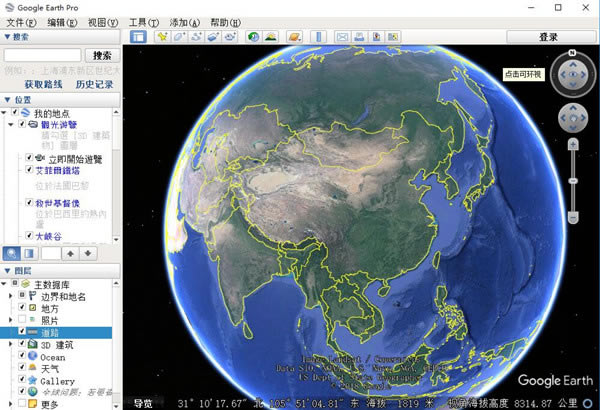Image resolution: width=600 pixels, height=410 pixels.
Task: Expand the 边界和地名 layer node
Action: (x=10, y=296)
